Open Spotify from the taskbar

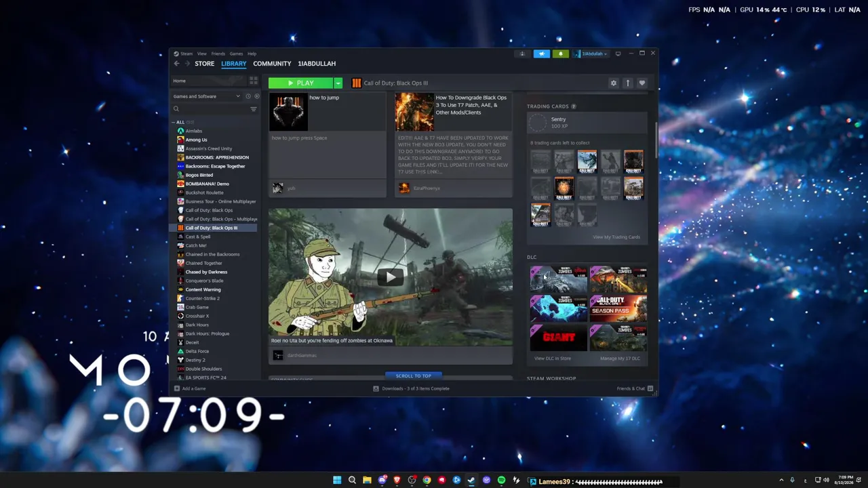click(x=501, y=481)
